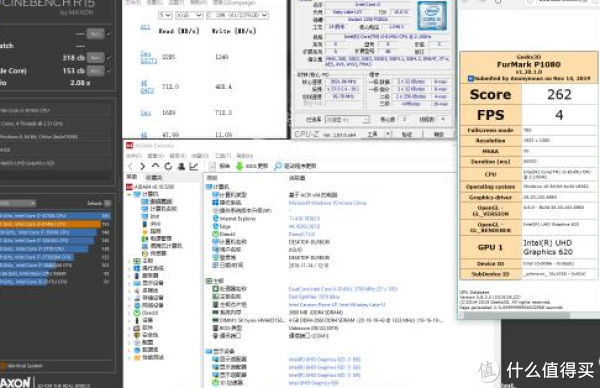Run the CrystalDiskMark 4K Q8T8 test

pos(147,87)
